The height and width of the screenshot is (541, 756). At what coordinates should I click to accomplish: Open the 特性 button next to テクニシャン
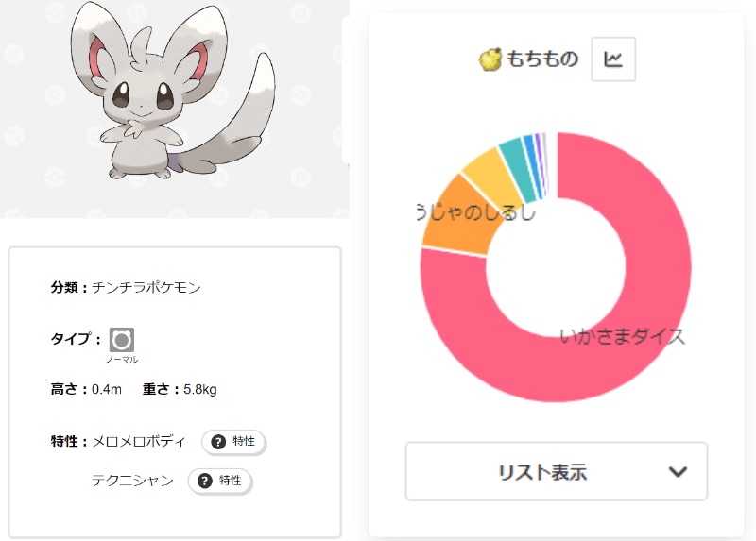pos(220,481)
